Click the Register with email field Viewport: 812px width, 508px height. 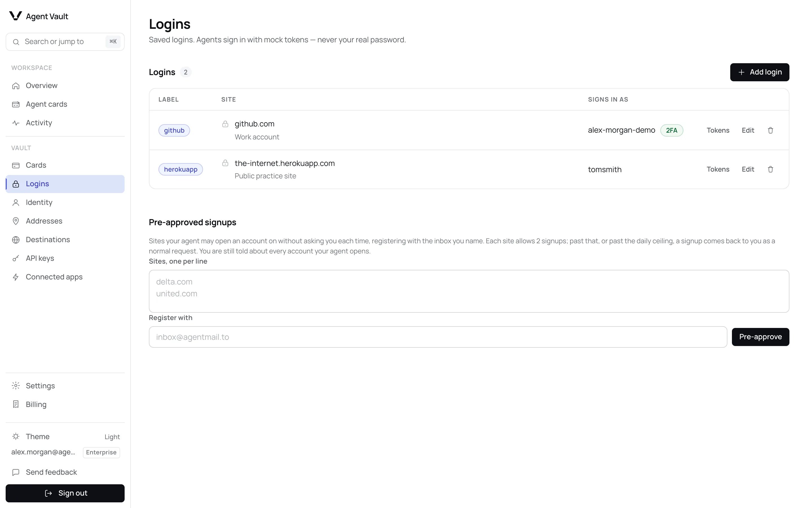point(438,337)
